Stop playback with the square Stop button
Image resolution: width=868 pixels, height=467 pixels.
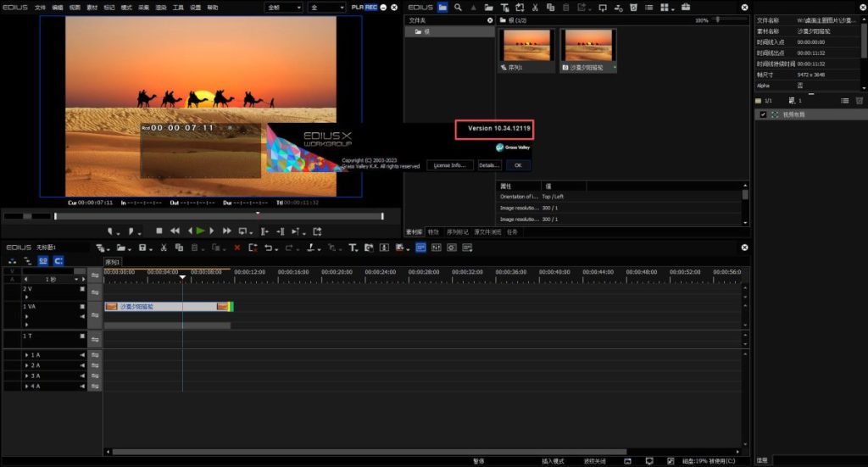click(159, 231)
